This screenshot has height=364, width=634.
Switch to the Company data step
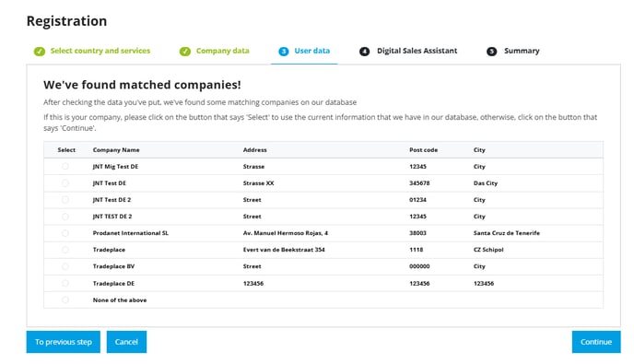(222, 51)
